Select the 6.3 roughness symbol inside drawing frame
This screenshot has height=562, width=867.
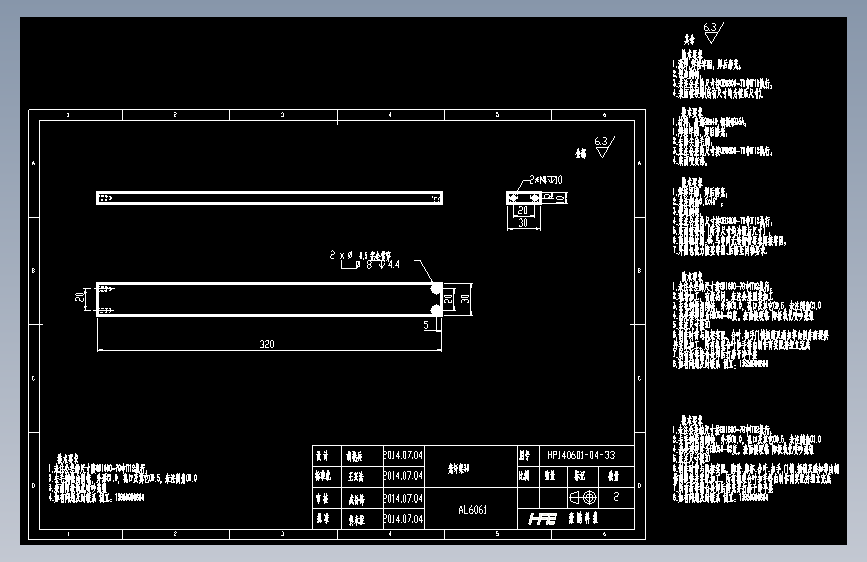tap(604, 147)
